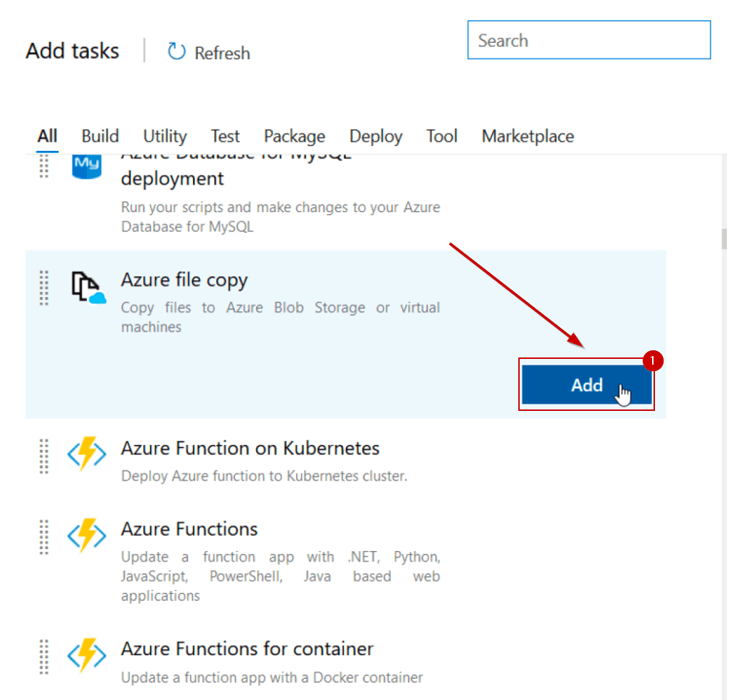Switch to the Build tab
This screenshot has height=700, width=729.
coord(100,136)
